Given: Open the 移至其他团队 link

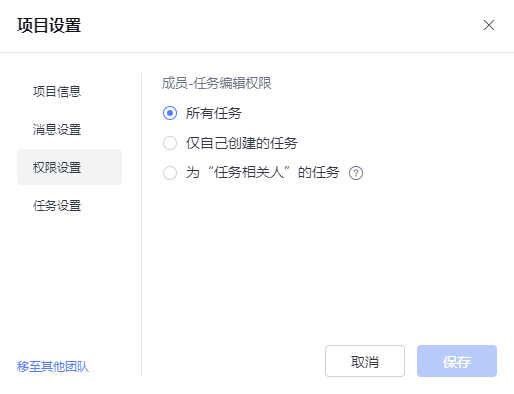Looking at the screenshot, I should pyautogui.click(x=53, y=367).
